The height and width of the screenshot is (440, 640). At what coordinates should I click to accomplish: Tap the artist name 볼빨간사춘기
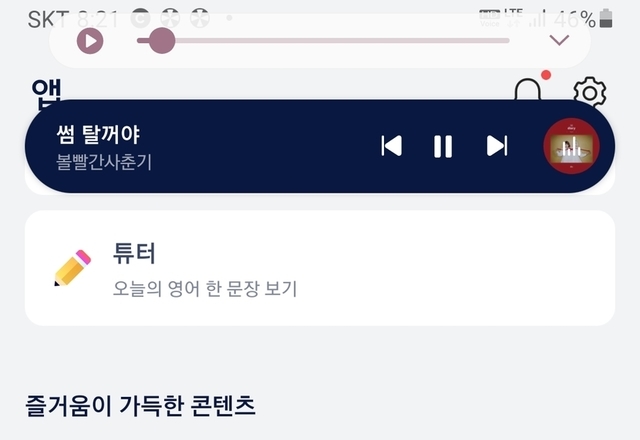104,162
